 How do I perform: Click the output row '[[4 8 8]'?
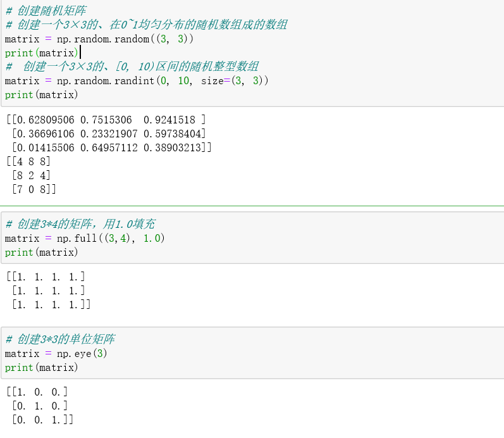click(28, 161)
